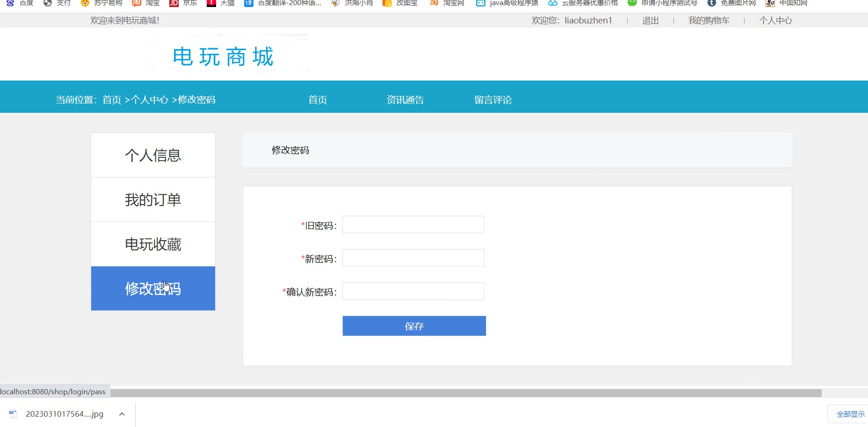Open the 个人信息 sidebar tab

pos(153,155)
